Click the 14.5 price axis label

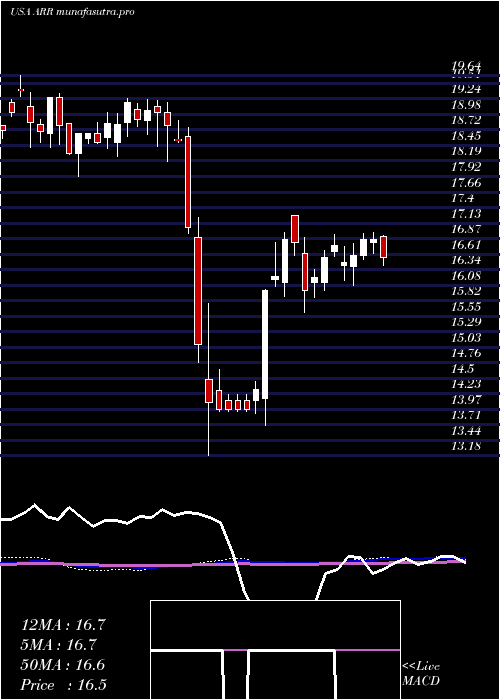(462, 369)
